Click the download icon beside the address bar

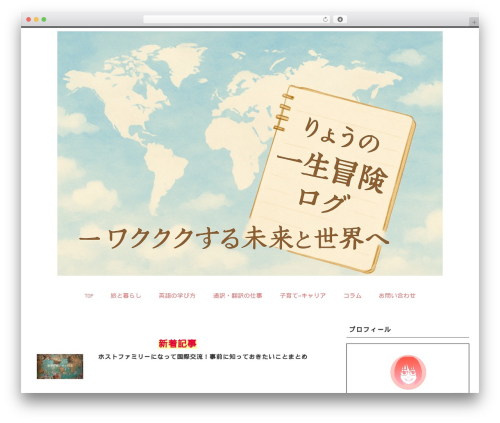(340, 20)
